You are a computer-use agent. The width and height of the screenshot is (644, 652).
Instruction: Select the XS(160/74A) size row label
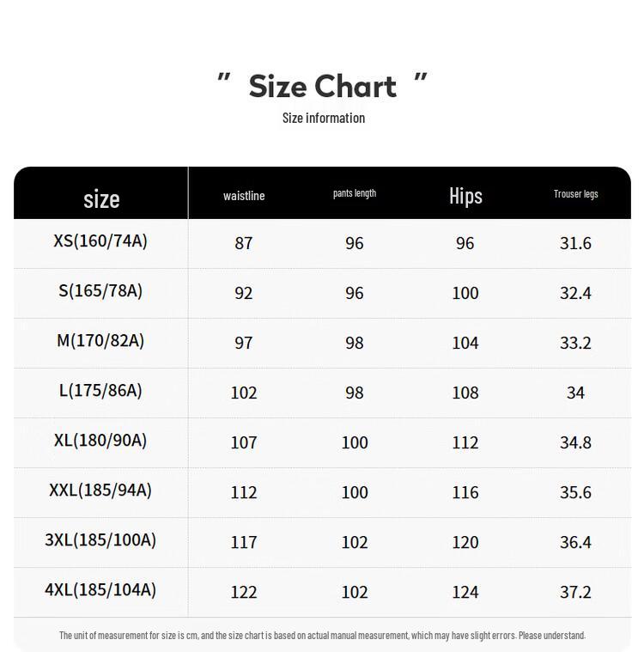100,241
